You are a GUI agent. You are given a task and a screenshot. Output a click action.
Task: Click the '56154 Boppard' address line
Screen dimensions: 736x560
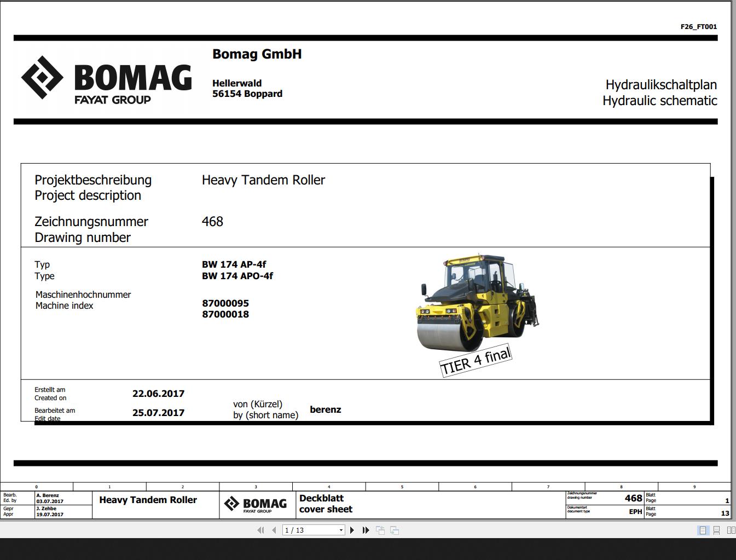pyautogui.click(x=247, y=94)
